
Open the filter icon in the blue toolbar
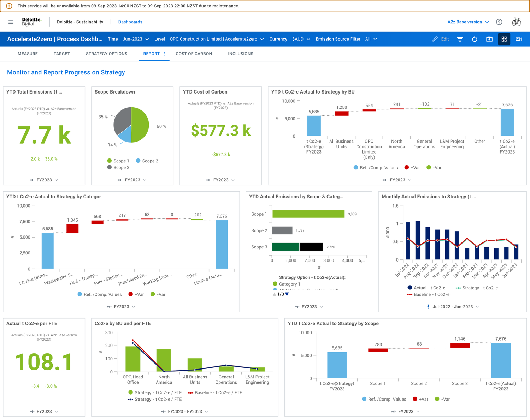click(460, 39)
